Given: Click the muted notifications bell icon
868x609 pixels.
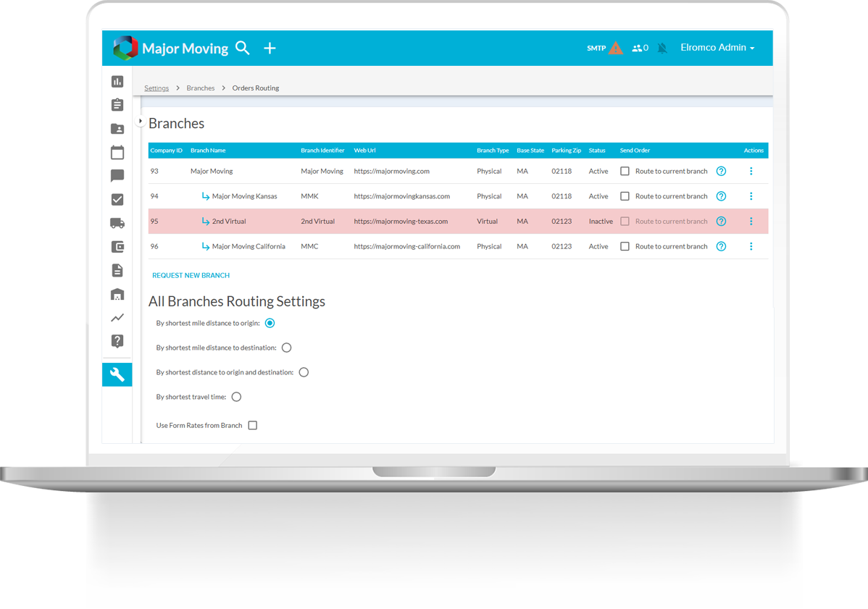Looking at the screenshot, I should (662, 49).
